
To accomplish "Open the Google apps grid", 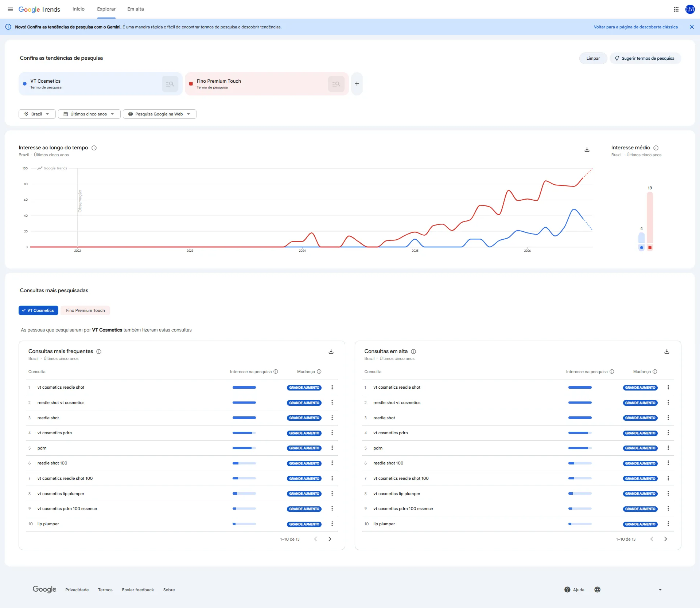I will (x=676, y=9).
